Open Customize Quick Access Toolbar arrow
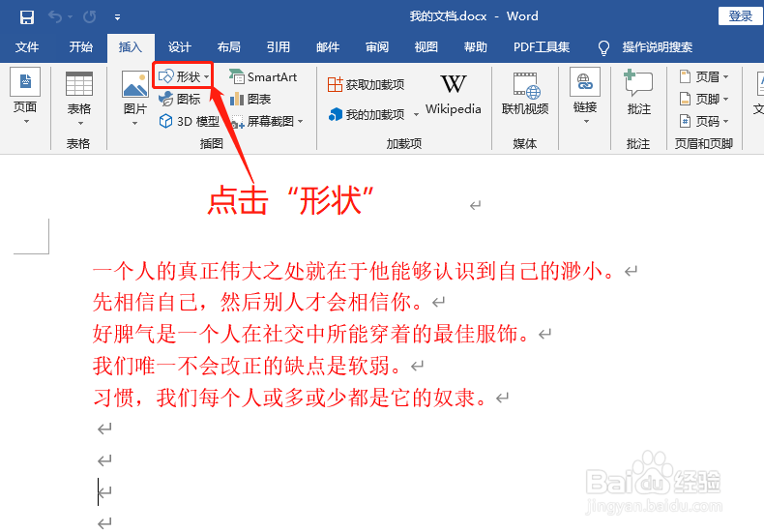The width and height of the screenshot is (764, 532). coord(117,17)
